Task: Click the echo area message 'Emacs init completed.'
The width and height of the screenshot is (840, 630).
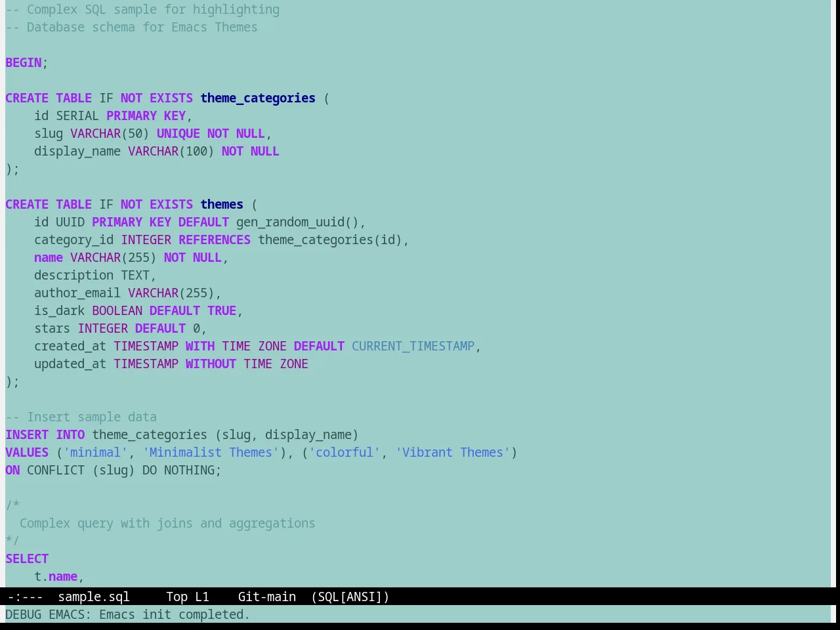Action: [175, 614]
